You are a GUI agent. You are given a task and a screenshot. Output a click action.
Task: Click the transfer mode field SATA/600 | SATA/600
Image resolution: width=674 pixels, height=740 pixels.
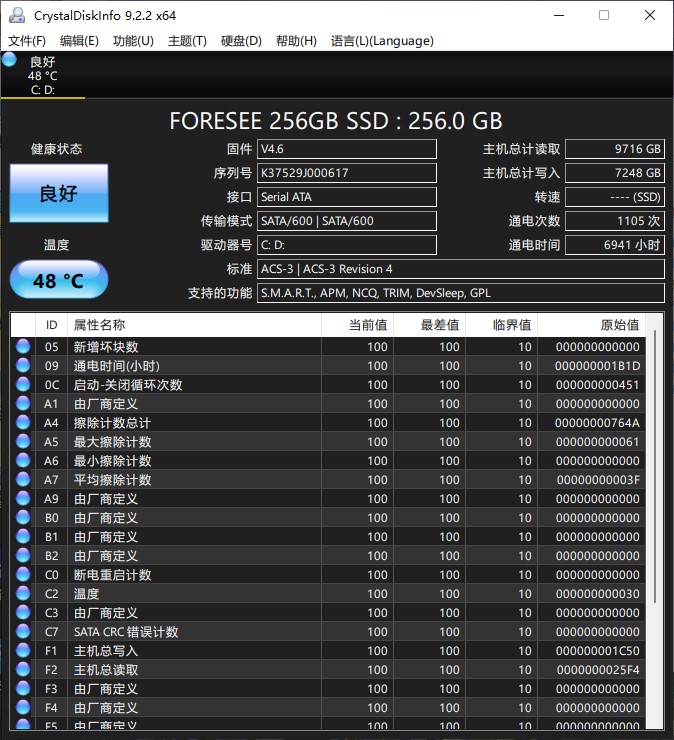coord(346,221)
